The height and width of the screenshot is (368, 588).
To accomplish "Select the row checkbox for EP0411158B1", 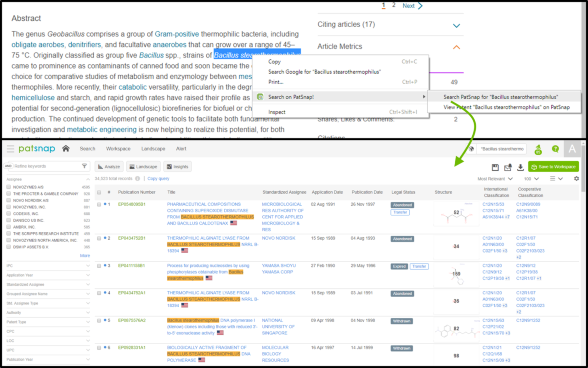I will coord(99,266).
